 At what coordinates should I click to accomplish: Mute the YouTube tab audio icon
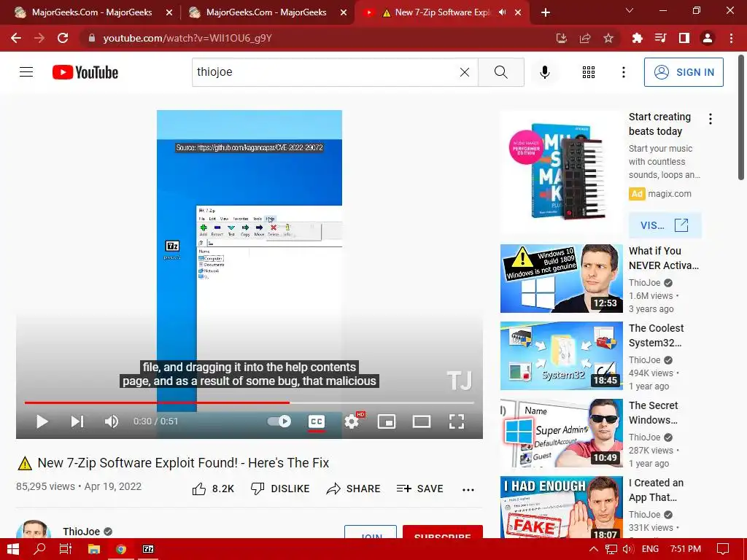pyautogui.click(x=502, y=12)
